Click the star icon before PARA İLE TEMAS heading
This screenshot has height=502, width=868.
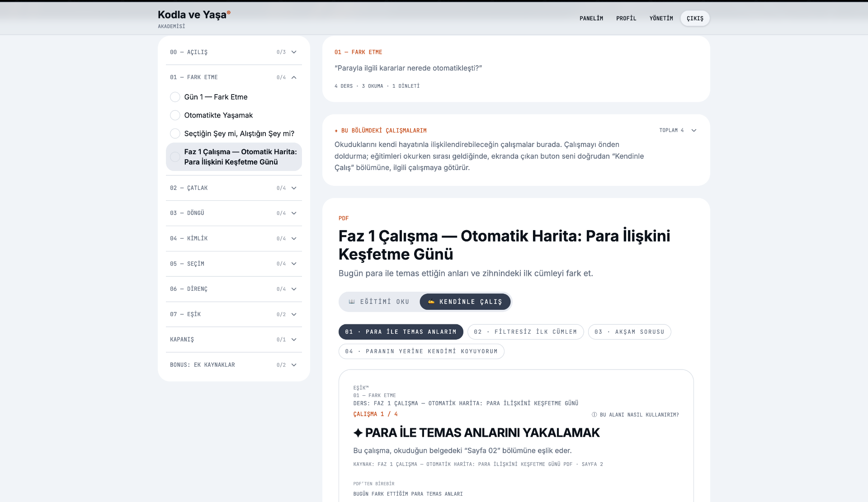358,433
